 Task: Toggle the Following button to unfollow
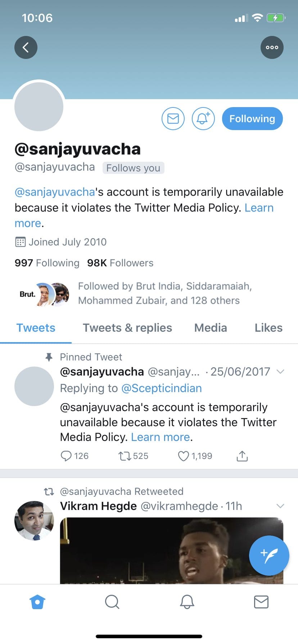click(x=252, y=119)
